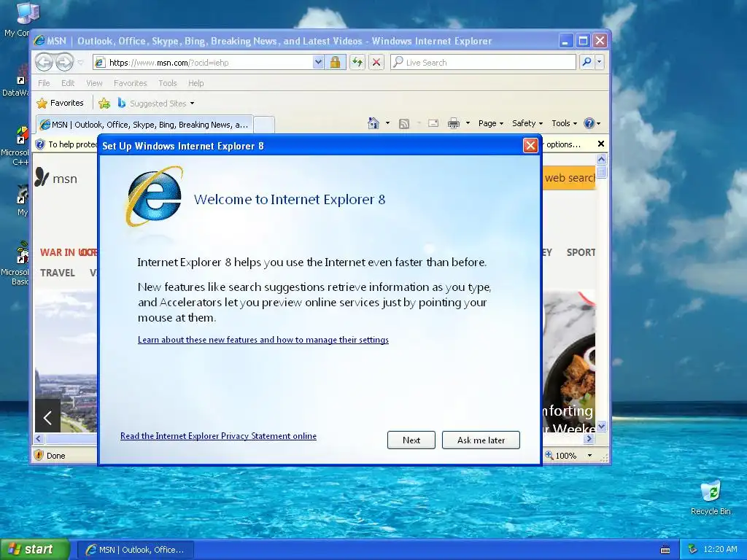Click the Refresh page icon
This screenshot has width=747, height=560.
[x=357, y=63]
